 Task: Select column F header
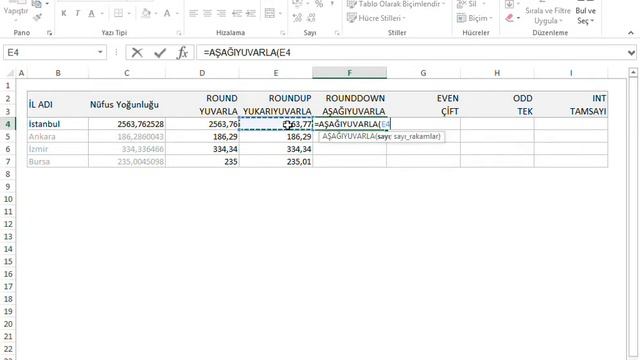(349, 73)
